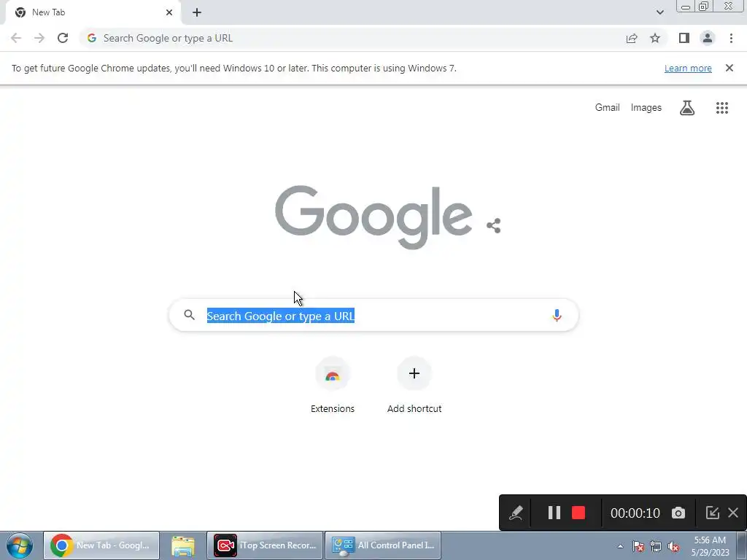This screenshot has width=747, height=560.
Task: Start voice search with the microphone
Action: coord(557,315)
